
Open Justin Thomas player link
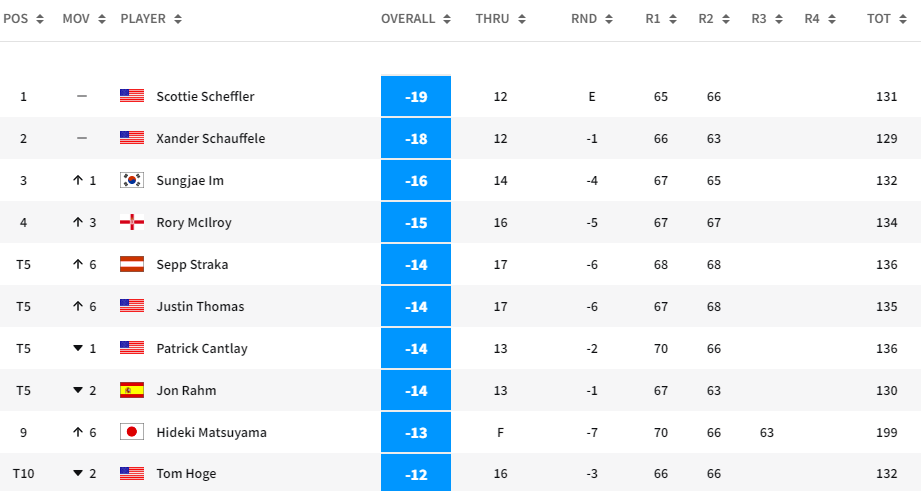click(x=200, y=306)
